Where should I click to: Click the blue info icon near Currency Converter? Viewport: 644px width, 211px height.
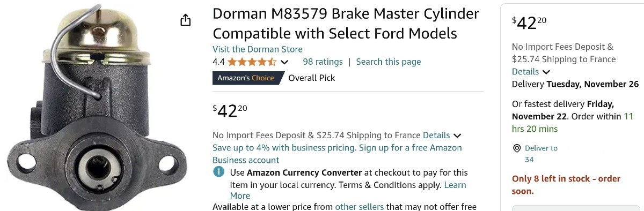(x=218, y=172)
